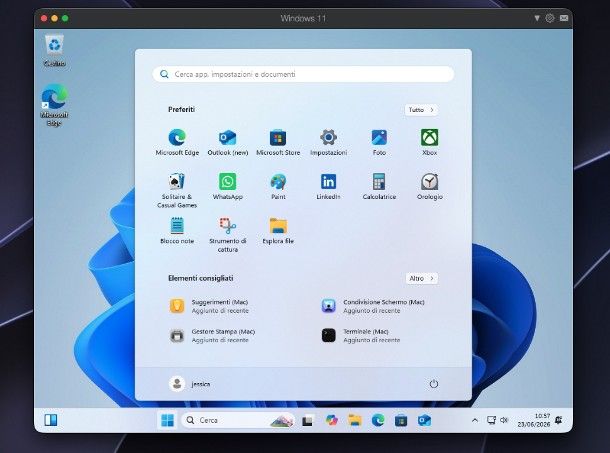Open the VM configuration gear icon
This screenshot has height=453, width=610.
(550, 18)
